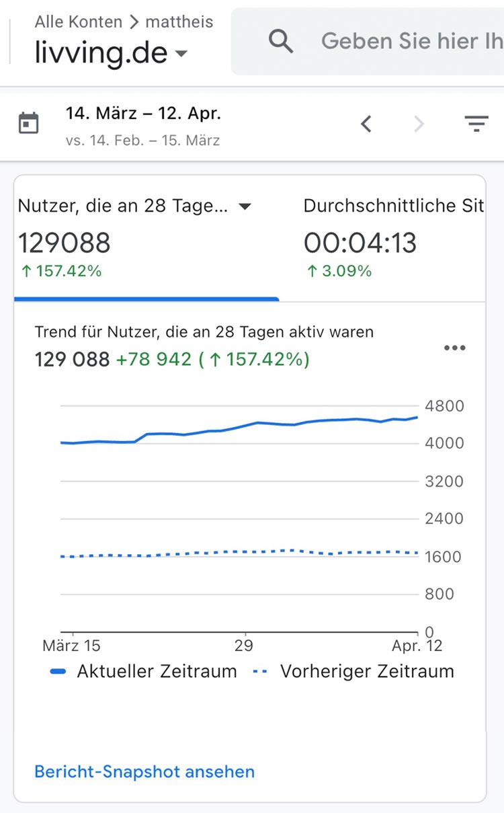Click the calendar date range icon
504x813 pixels.
(28, 124)
